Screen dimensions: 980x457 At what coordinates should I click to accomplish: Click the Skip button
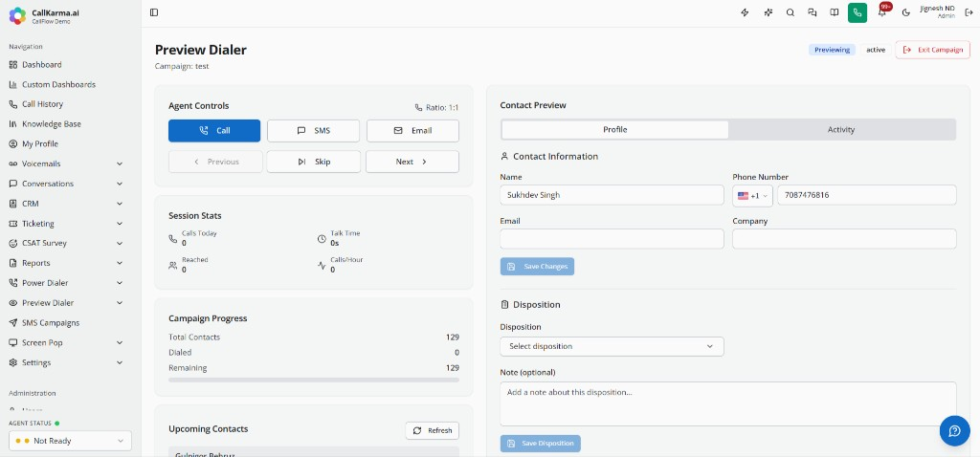(x=313, y=162)
